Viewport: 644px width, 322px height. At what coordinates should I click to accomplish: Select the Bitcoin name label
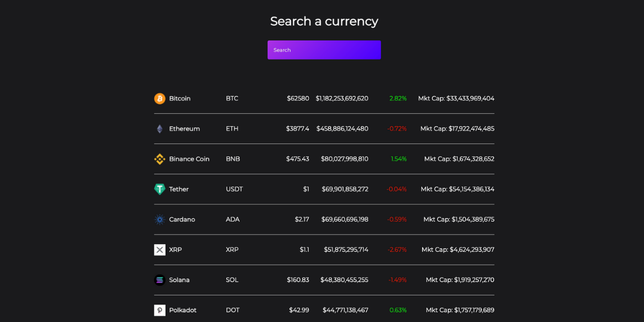click(180, 99)
